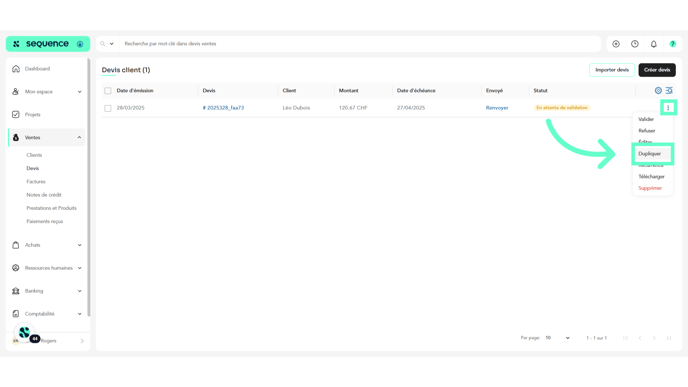The image size is (688, 387).
Task: Open the floating Sequence chat bubble icon
Action: pos(25,333)
